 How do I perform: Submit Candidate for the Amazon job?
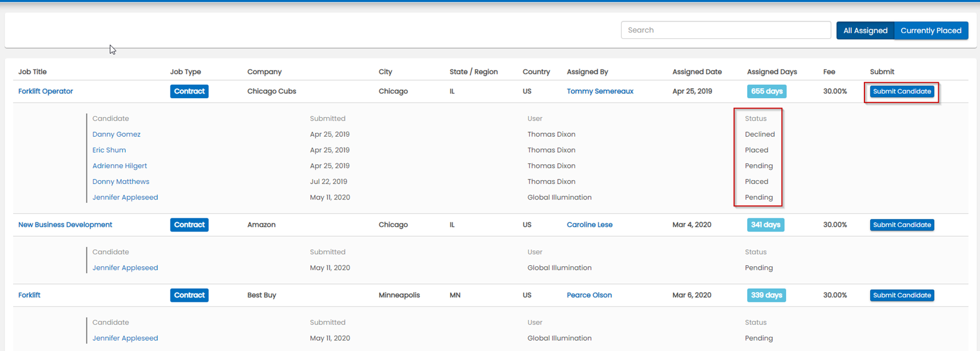tap(902, 225)
